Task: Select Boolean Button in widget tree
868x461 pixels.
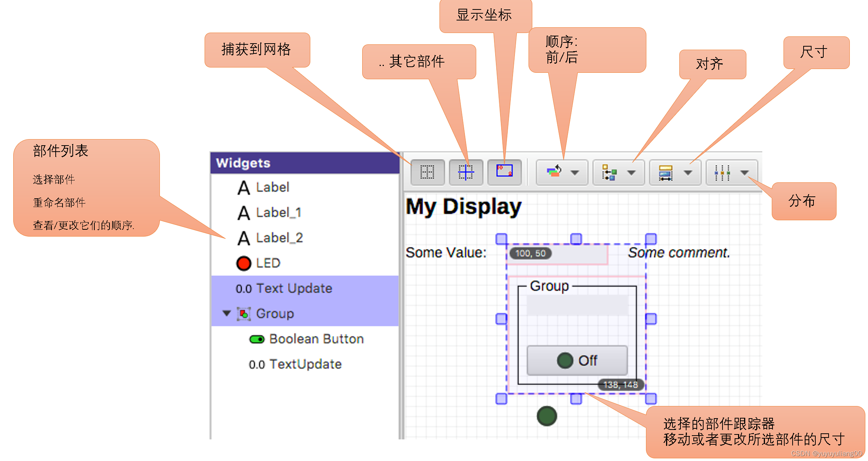Action: [305, 339]
